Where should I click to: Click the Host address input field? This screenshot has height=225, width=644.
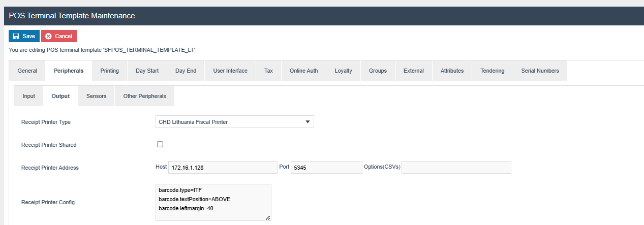click(x=222, y=167)
